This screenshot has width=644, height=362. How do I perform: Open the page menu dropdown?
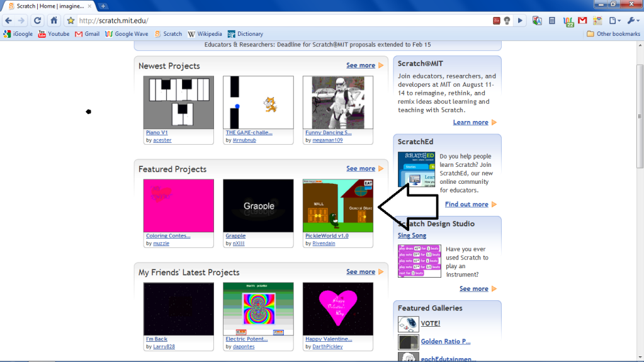(615, 21)
